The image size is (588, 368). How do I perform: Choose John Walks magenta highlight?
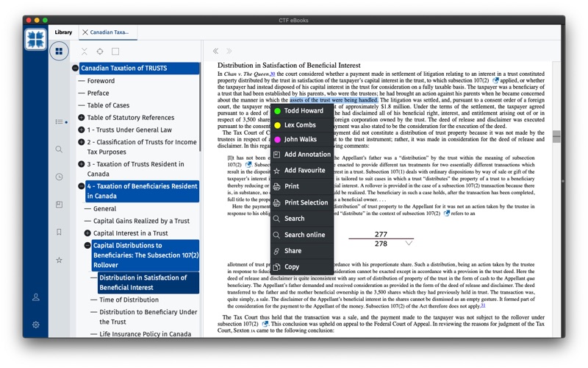pyautogui.click(x=302, y=139)
